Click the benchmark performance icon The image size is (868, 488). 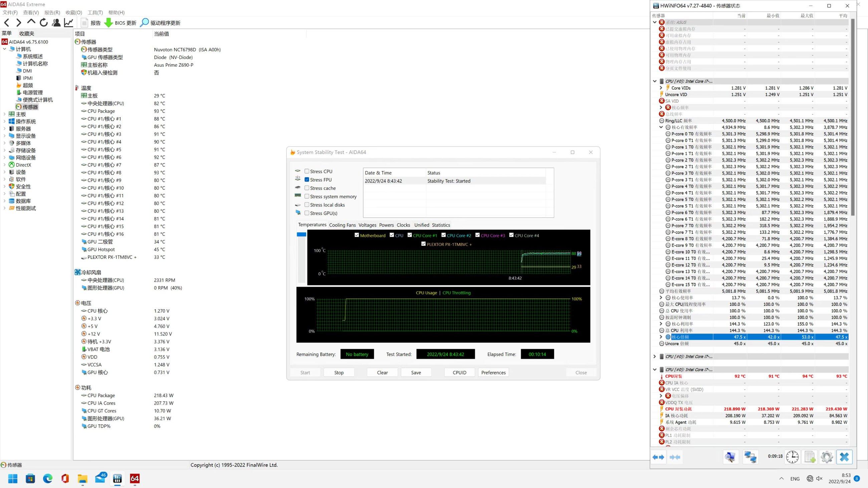pos(69,23)
